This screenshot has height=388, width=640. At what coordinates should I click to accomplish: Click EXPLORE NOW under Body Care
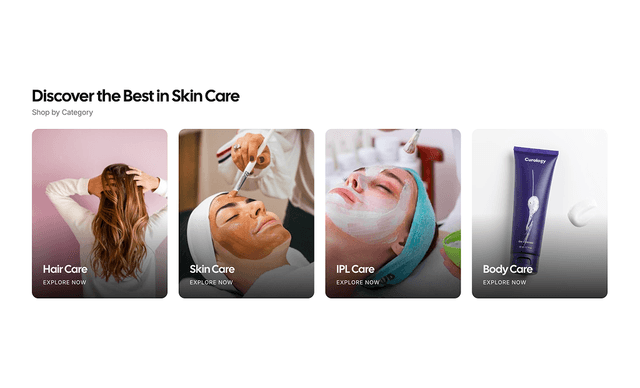[504, 282]
